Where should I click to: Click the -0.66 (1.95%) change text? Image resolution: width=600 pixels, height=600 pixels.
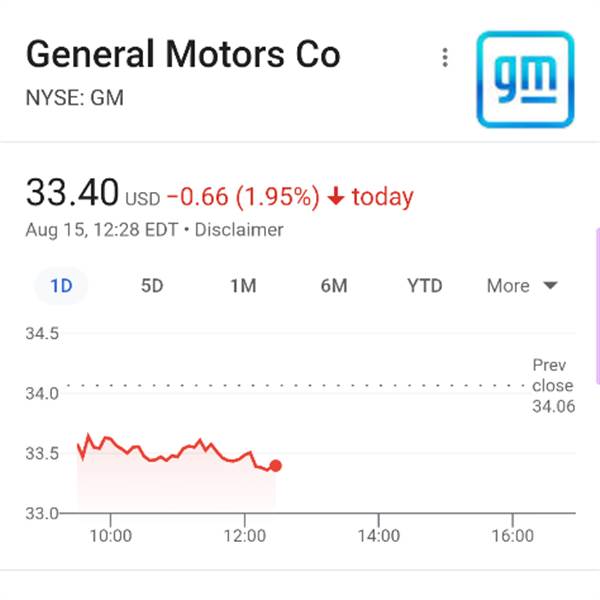tap(243, 197)
